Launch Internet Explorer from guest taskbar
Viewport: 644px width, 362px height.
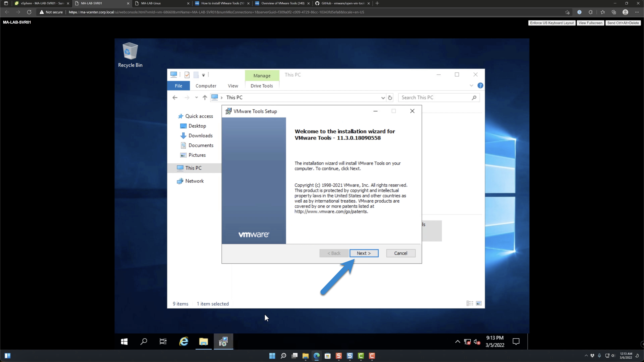coord(184,342)
